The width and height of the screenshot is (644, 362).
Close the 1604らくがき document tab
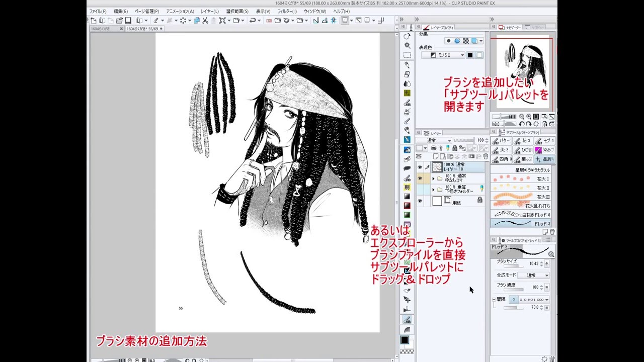121,29
